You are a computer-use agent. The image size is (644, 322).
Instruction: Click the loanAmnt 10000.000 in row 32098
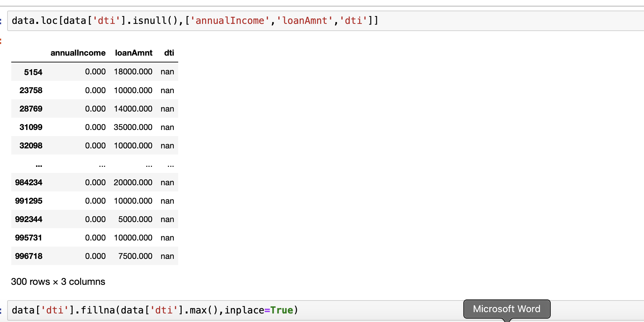coord(133,146)
